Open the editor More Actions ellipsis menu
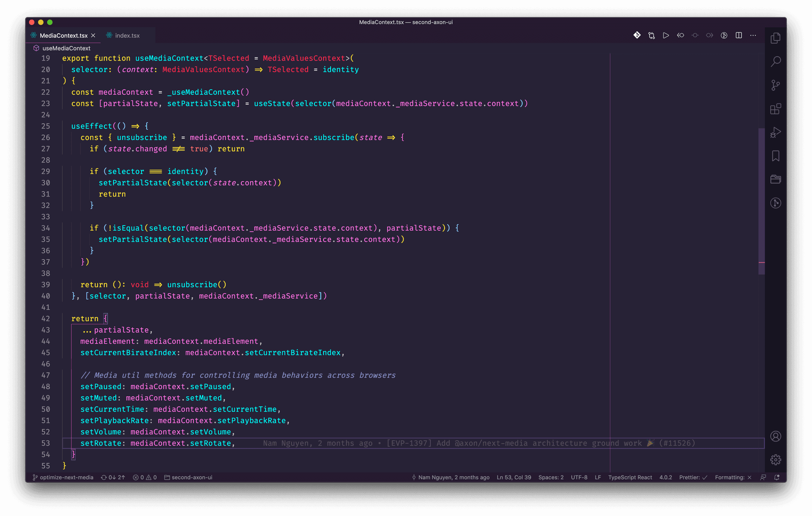The height and width of the screenshot is (516, 812). (753, 35)
